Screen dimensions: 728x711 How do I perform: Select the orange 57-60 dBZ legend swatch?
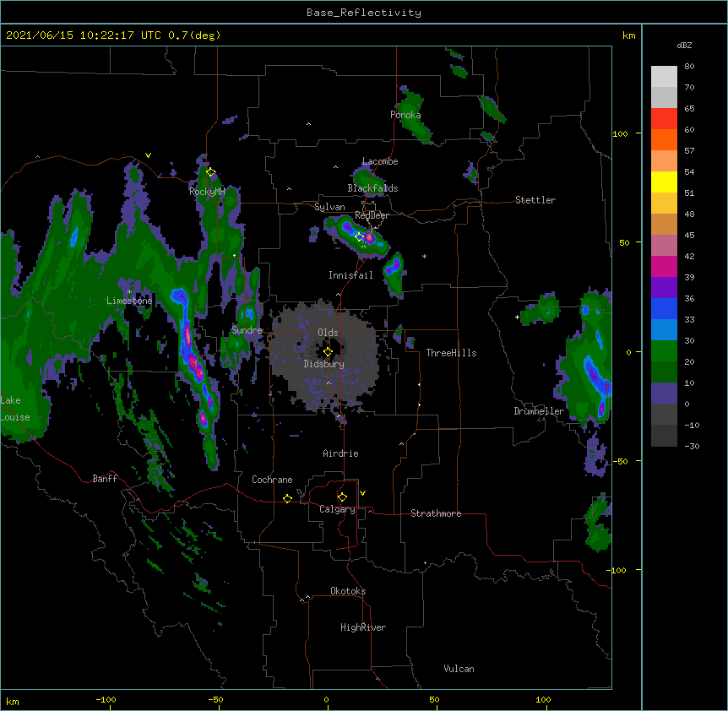tap(664, 139)
